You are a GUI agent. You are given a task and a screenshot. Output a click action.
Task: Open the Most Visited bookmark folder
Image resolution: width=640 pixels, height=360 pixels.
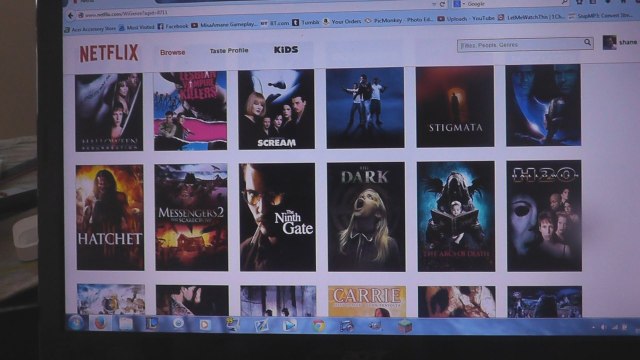(136, 28)
